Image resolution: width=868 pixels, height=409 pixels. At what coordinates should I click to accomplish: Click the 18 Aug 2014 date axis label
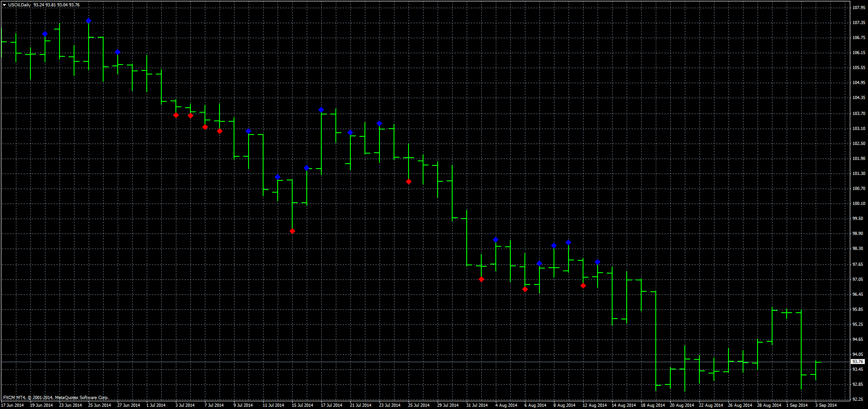click(653, 405)
